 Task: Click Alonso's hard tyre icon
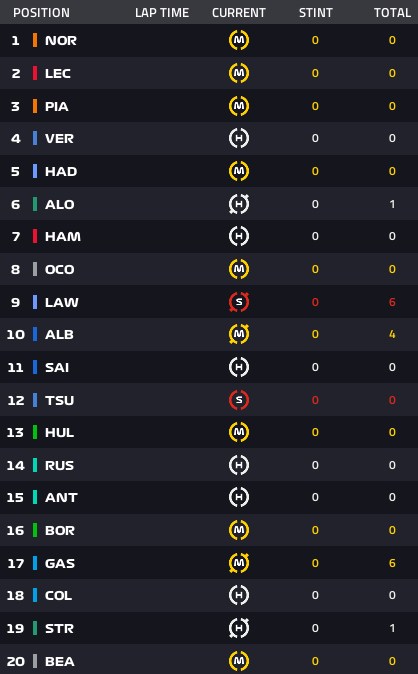(239, 204)
